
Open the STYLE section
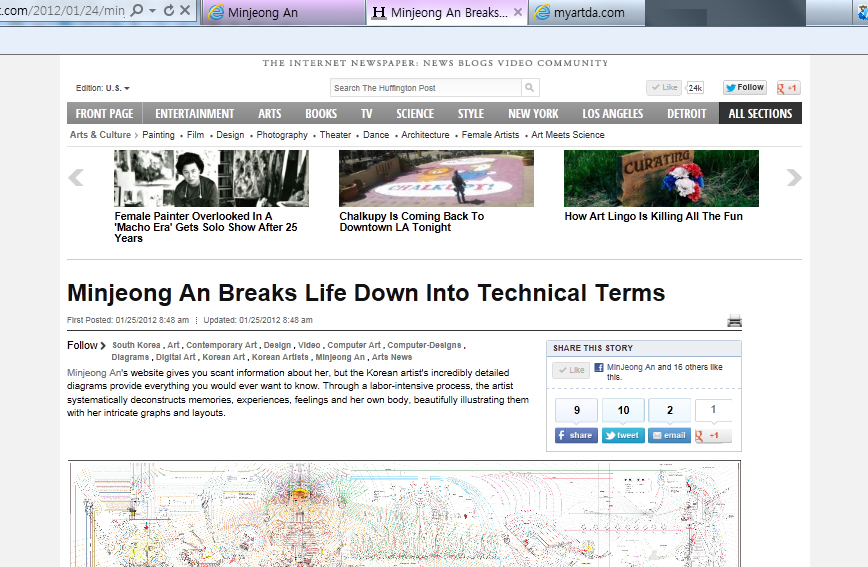point(471,114)
